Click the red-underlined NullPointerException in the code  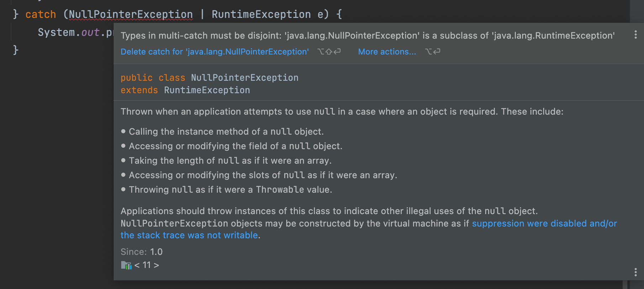(131, 14)
